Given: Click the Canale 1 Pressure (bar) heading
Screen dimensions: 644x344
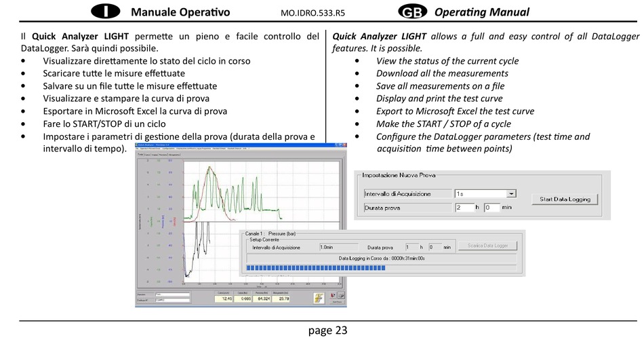Looking at the screenshot, I should tap(270, 233).
